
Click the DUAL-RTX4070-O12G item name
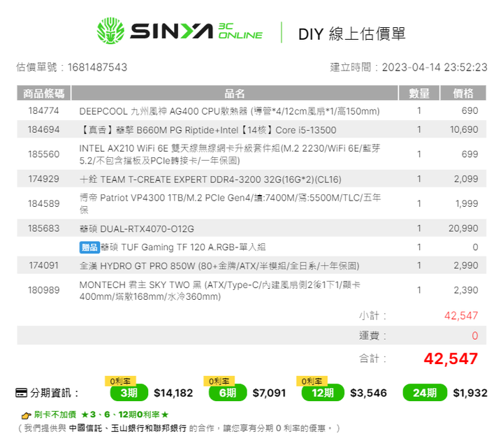pyautogui.click(x=137, y=229)
